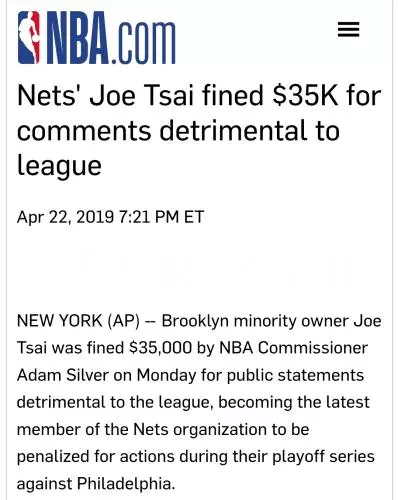Click the headline about Joe Tsai's fine
Screen dimensions: 398x500
click(x=199, y=131)
